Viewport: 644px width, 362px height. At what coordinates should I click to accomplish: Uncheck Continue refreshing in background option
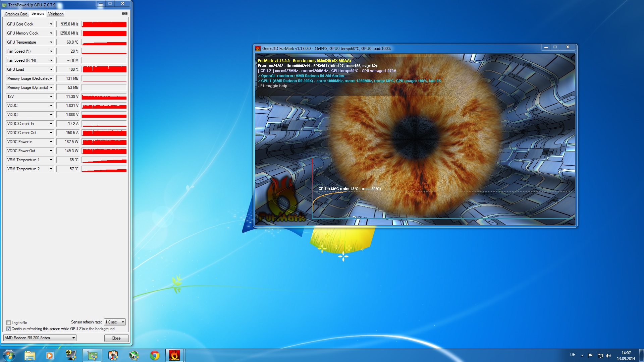click(9, 329)
